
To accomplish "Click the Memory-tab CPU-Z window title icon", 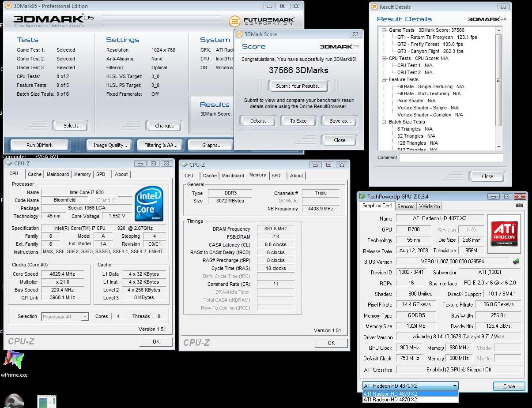I will (184, 165).
